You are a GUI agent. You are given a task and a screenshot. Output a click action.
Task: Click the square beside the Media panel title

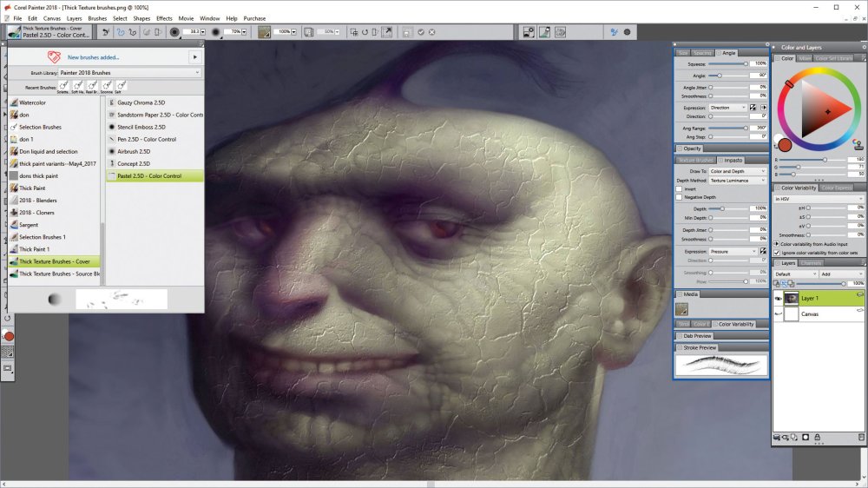click(680, 294)
